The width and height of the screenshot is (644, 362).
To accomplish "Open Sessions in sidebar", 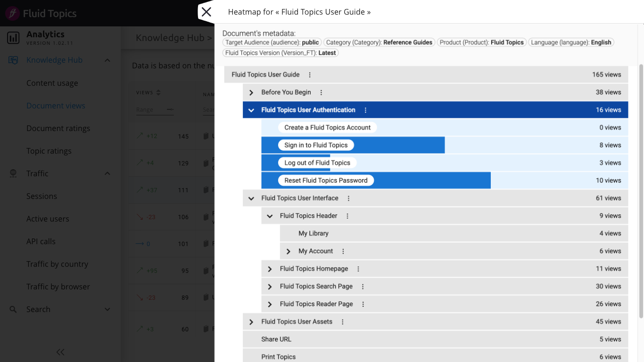I will [x=41, y=196].
